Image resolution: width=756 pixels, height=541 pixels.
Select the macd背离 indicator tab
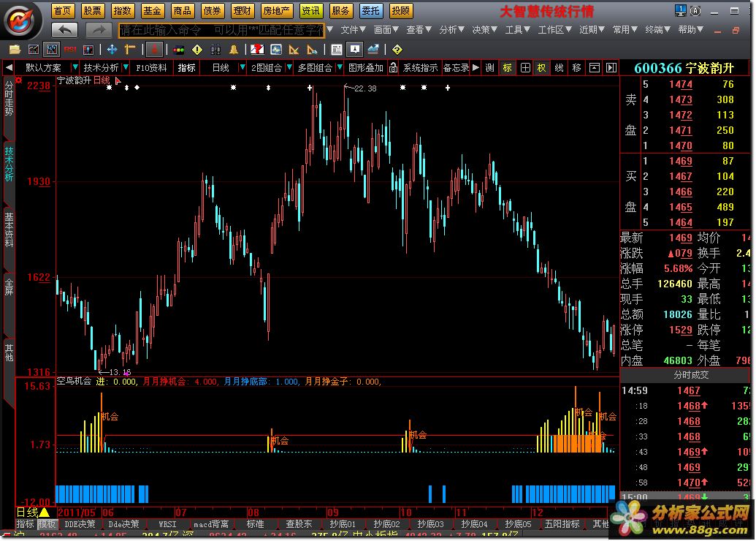pos(210,524)
